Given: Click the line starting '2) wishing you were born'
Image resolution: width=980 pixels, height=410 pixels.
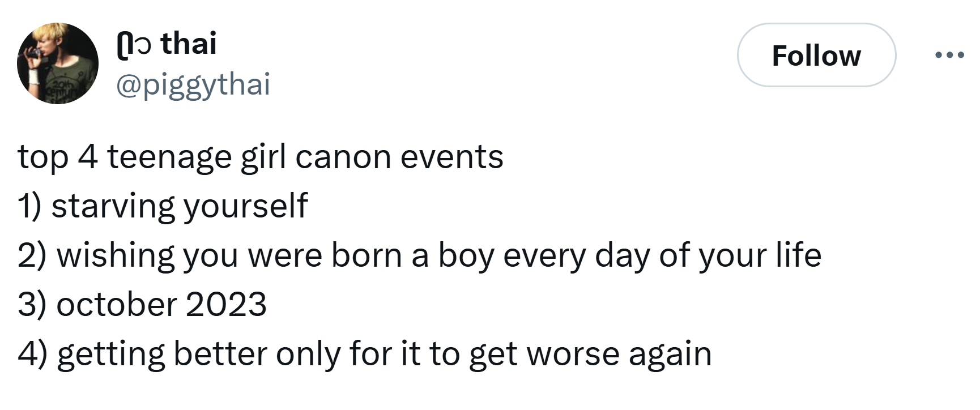Looking at the screenshot, I should pos(420,255).
